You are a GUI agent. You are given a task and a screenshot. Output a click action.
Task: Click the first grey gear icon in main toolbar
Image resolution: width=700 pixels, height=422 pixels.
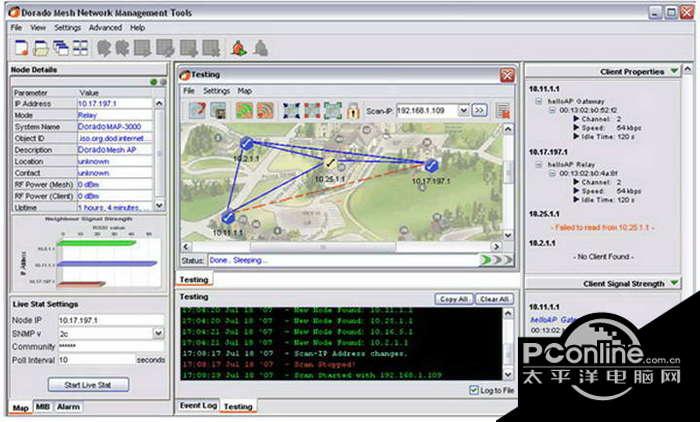click(104, 48)
